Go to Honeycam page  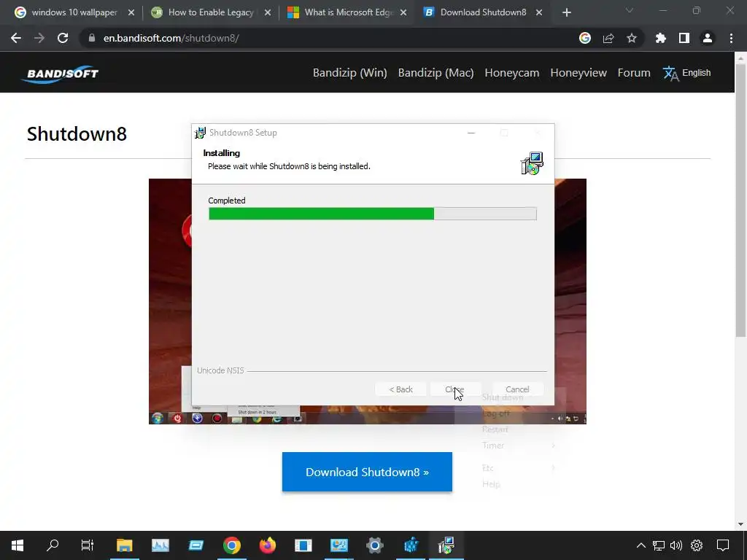[511, 73]
